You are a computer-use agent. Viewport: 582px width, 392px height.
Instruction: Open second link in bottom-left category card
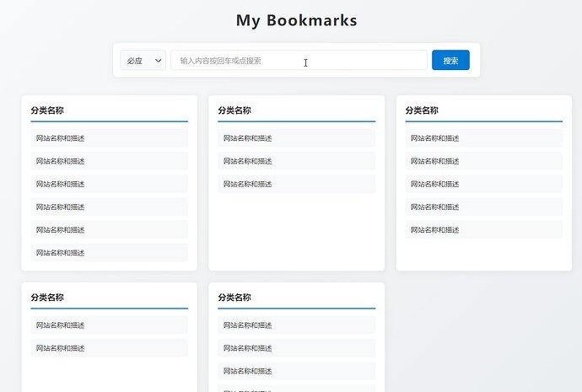[x=109, y=348]
